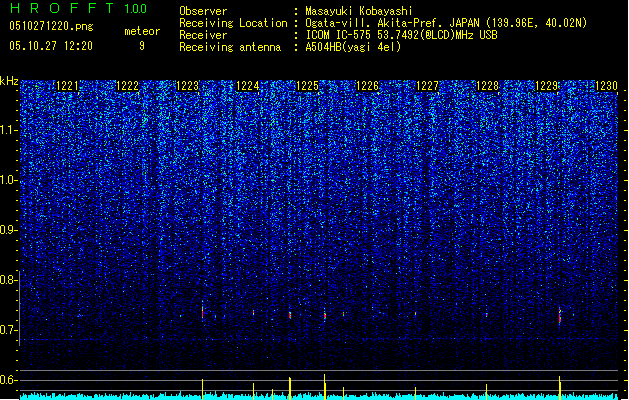The width and height of the screenshot is (629, 400).
Task: Click the timestamp 05.10.27 12:20
Action: 51,46
